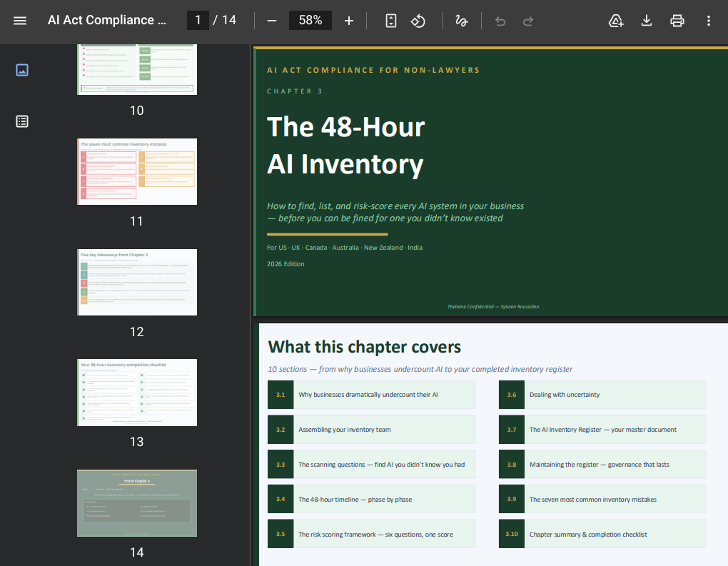Click section 3.3 'The scanning questions' row

click(x=371, y=465)
